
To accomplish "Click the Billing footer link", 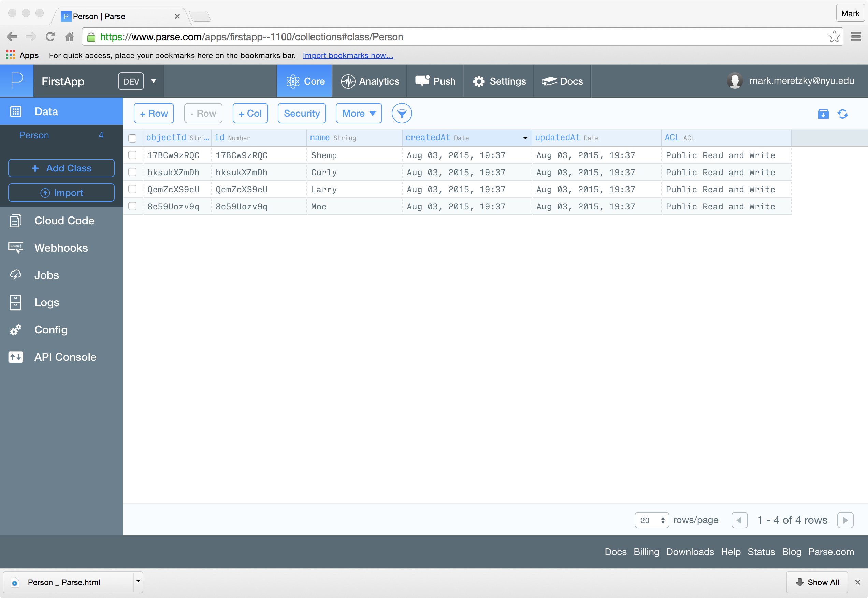I will pyautogui.click(x=646, y=552).
